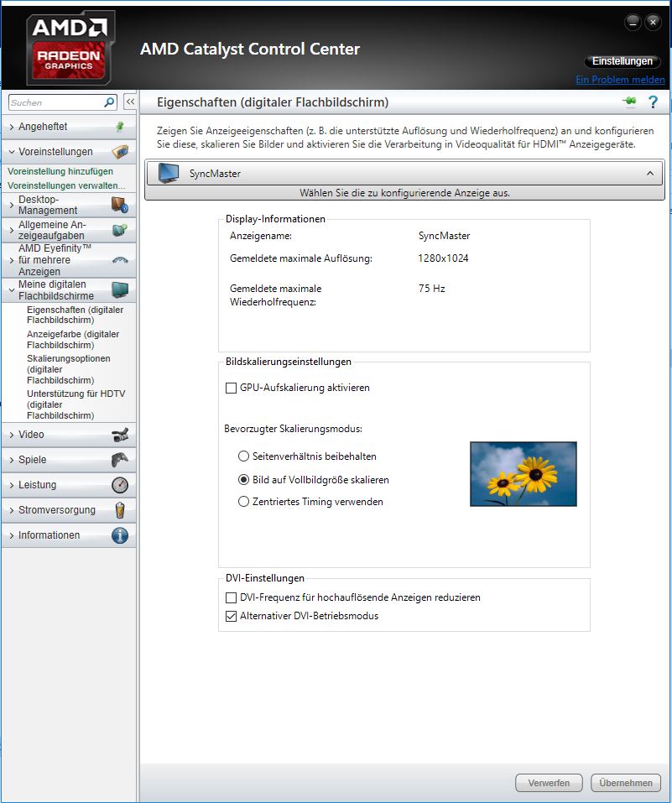Click the Übernehmen button
The width and height of the screenshot is (672, 803).
pos(626,783)
